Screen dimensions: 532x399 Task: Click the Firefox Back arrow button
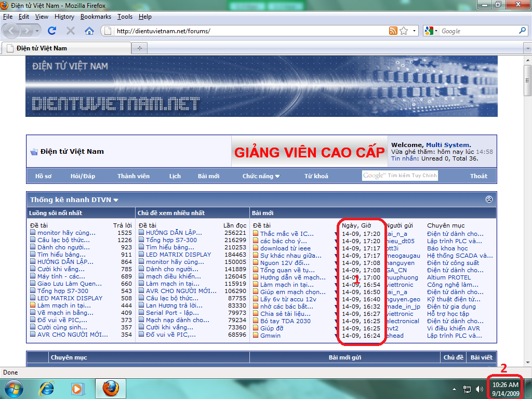[x=11, y=31]
